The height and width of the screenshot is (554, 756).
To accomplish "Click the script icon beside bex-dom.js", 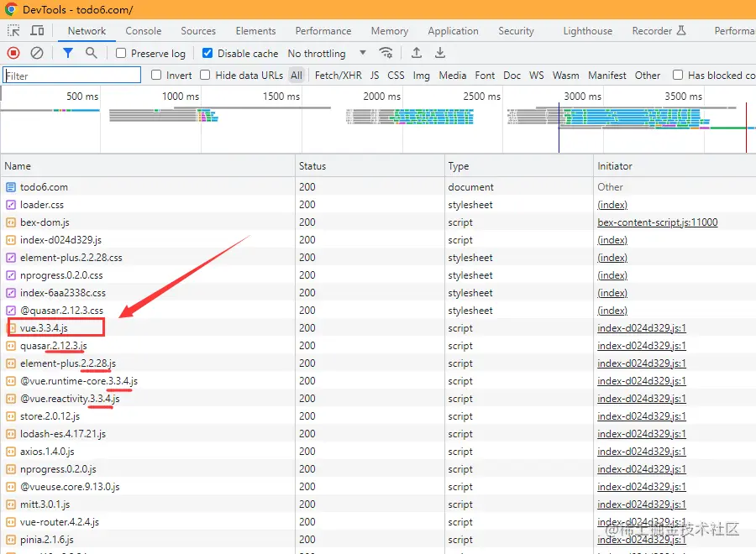I will [x=11, y=222].
